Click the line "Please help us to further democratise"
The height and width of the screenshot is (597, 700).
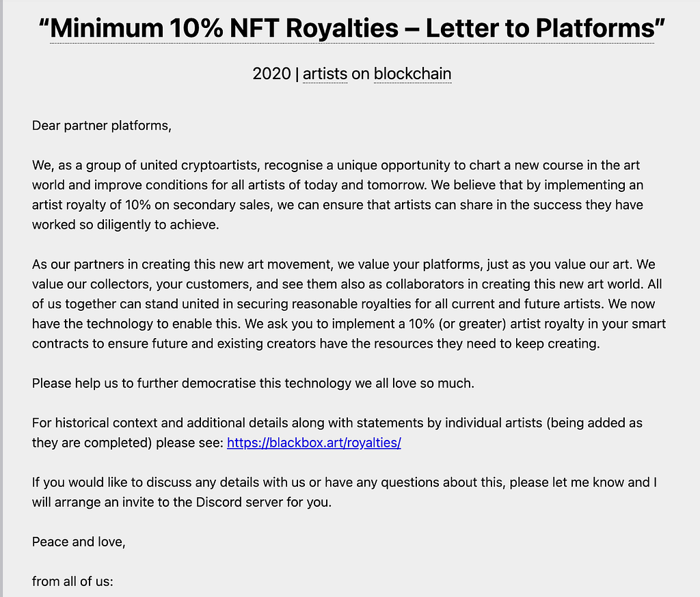[253, 383]
